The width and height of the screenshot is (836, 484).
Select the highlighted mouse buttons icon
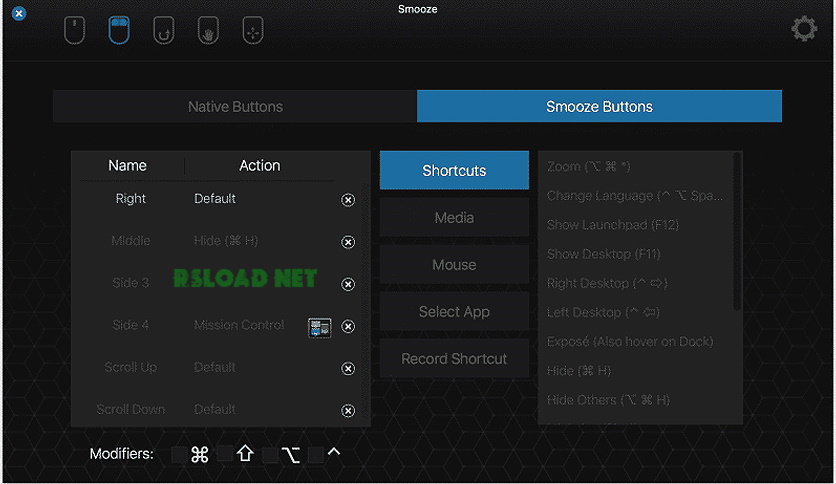pyautogui.click(x=119, y=30)
